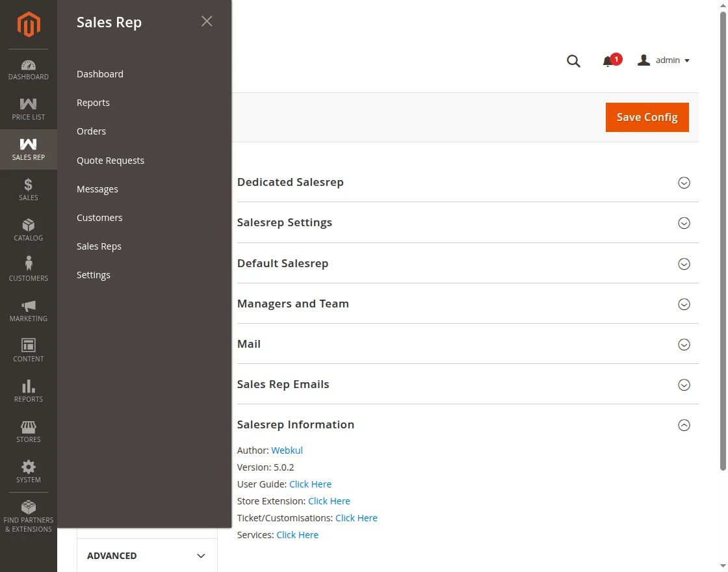
Task: Collapse the Salesrep Information section
Action: coord(684,425)
